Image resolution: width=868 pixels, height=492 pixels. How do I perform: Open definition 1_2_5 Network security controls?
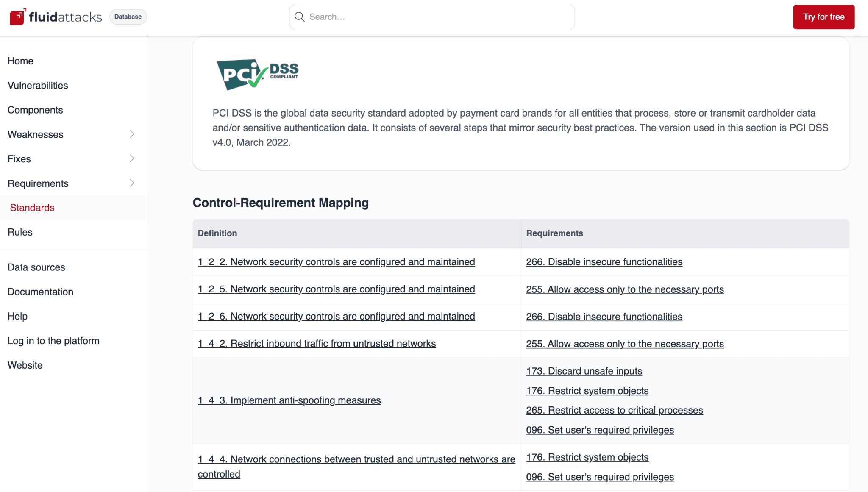pyautogui.click(x=336, y=289)
